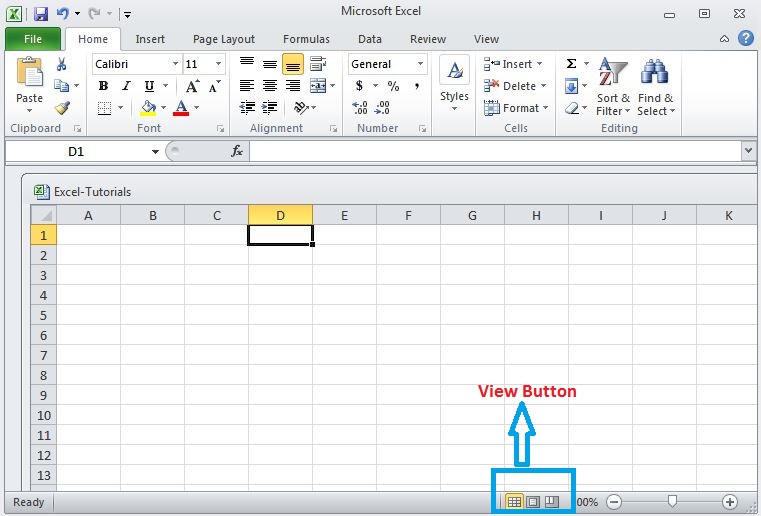
Task: Decrease indent
Action: coord(247,107)
